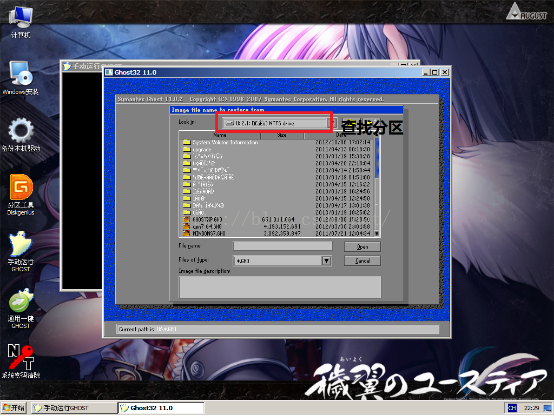Viewport: 554px width, 416px height.
Task: Click the Cancel button
Action: (x=362, y=261)
